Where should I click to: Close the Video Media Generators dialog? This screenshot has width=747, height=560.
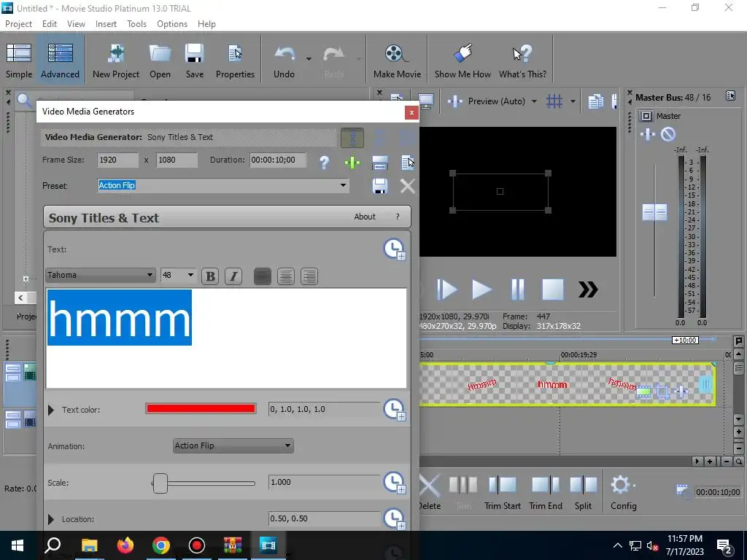click(411, 112)
